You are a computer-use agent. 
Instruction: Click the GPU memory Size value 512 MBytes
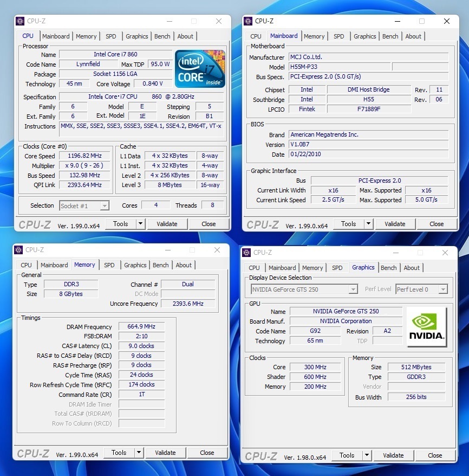tap(416, 367)
